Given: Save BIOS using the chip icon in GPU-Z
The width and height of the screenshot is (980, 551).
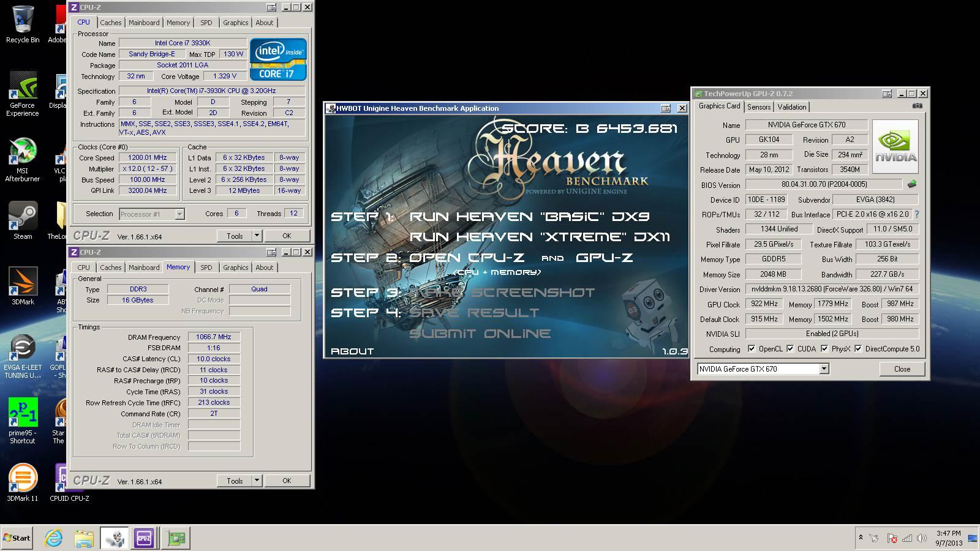Looking at the screenshot, I should (912, 184).
